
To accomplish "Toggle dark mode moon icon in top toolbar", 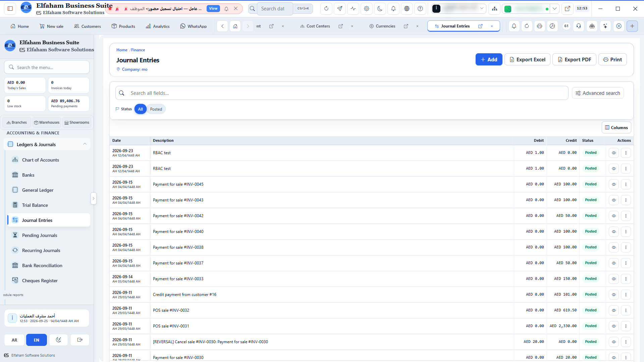I will [380, 9].
